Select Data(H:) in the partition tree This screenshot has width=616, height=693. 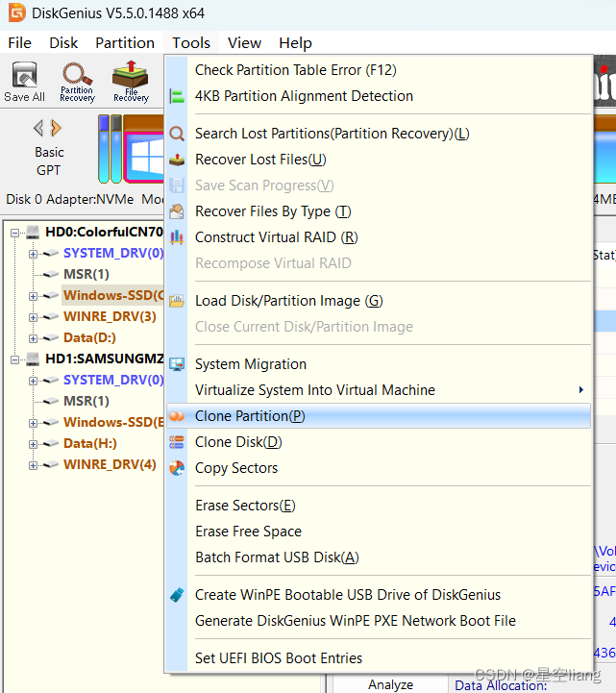click(90, 443)
